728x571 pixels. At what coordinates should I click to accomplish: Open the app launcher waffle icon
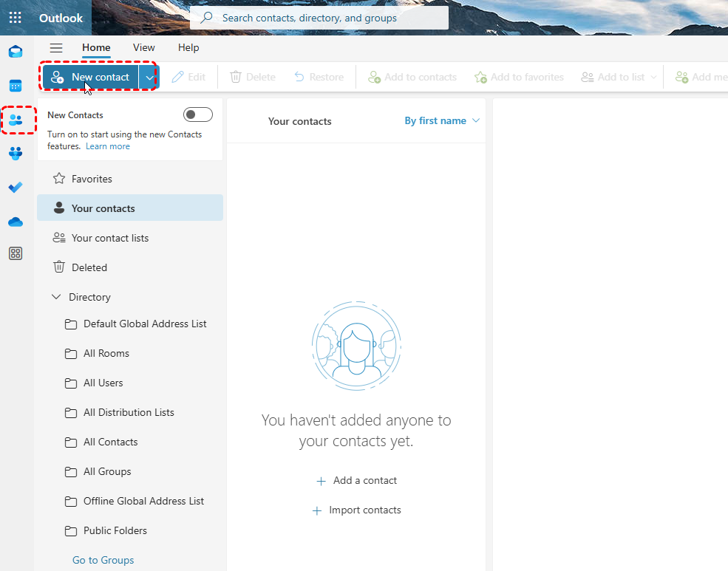point(16,18)
